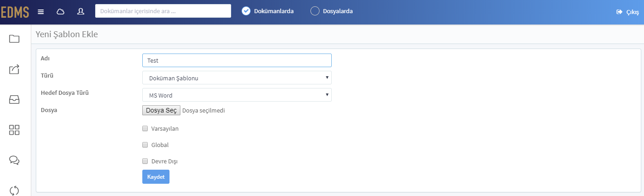644x196 pixels.
Task: Open the grid dashboard sidebar icon
Action: 14,130
